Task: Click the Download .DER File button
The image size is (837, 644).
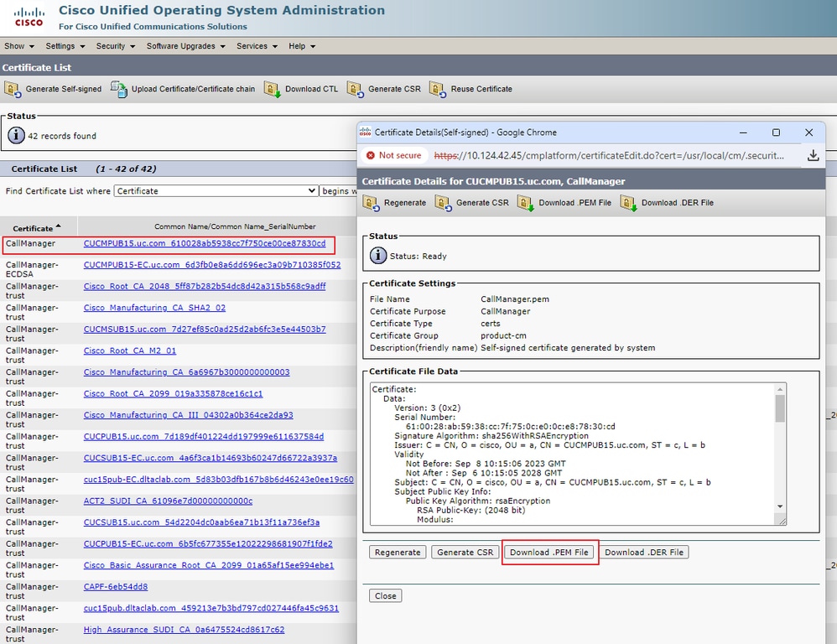Action: point(644,553)
